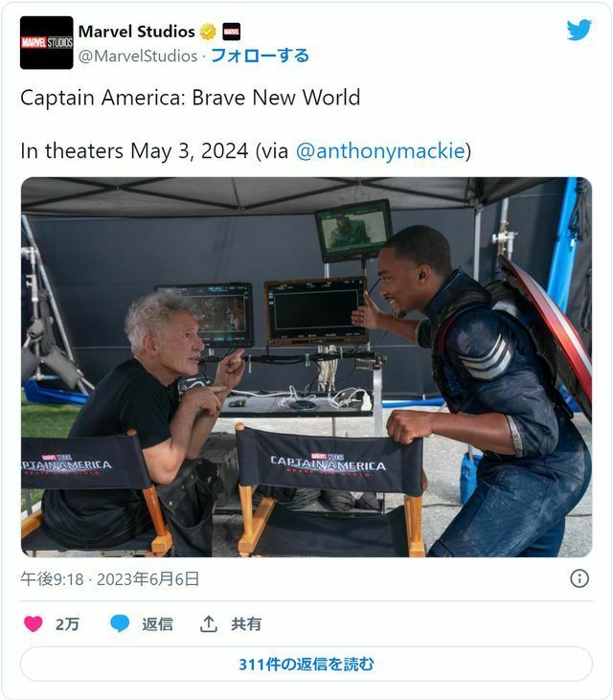
Task: Click the Marvel Studios display name
Action: point(137,32)
